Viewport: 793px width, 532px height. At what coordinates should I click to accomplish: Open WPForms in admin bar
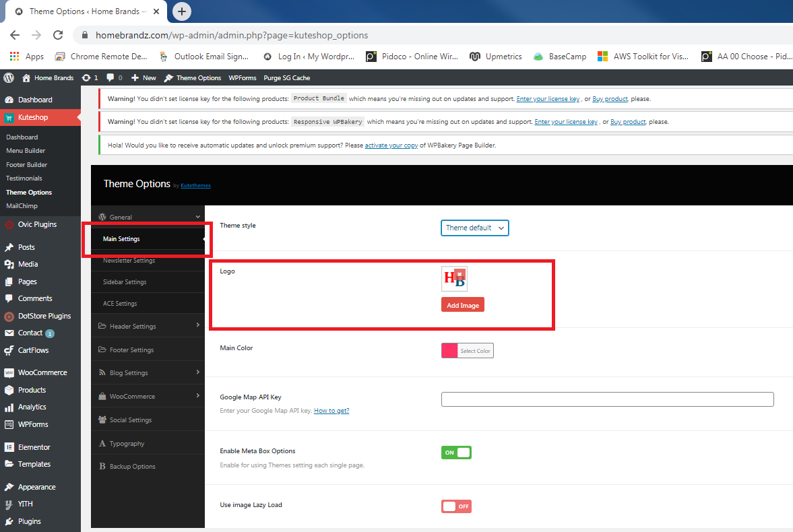tap(243, 78)
